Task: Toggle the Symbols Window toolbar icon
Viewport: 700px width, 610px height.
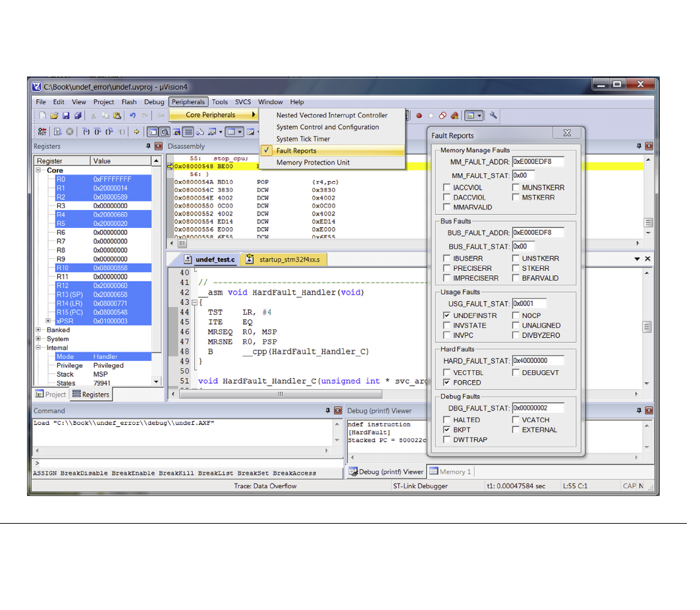Action: point(176,132)
